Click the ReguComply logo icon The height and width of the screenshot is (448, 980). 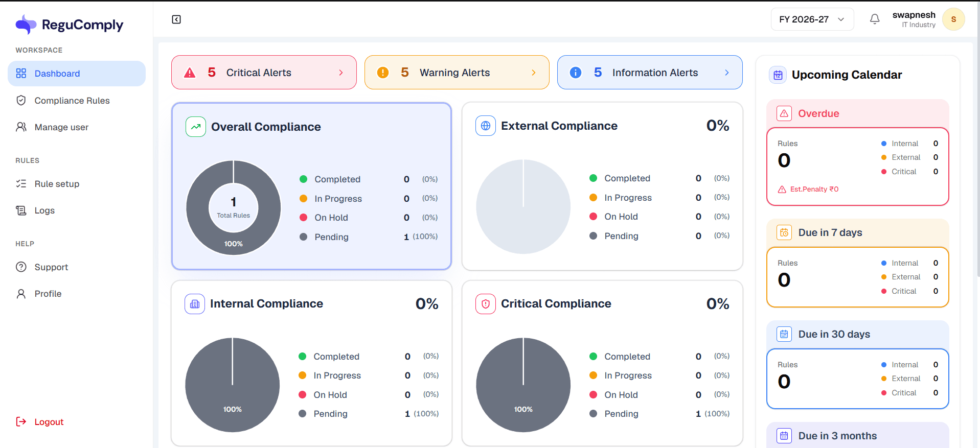point(26,24)
